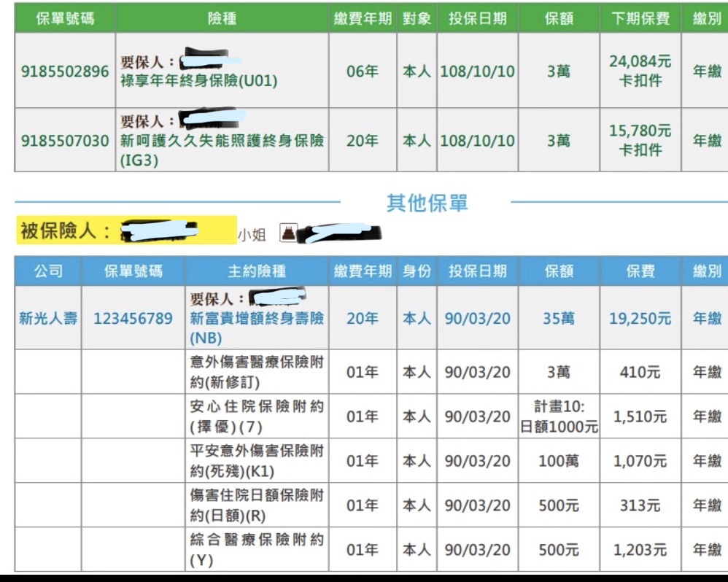Click the 其他保單 section heading
Image resolution: width=728 pixels, height=582 pixels.
[x=427, y=203]
